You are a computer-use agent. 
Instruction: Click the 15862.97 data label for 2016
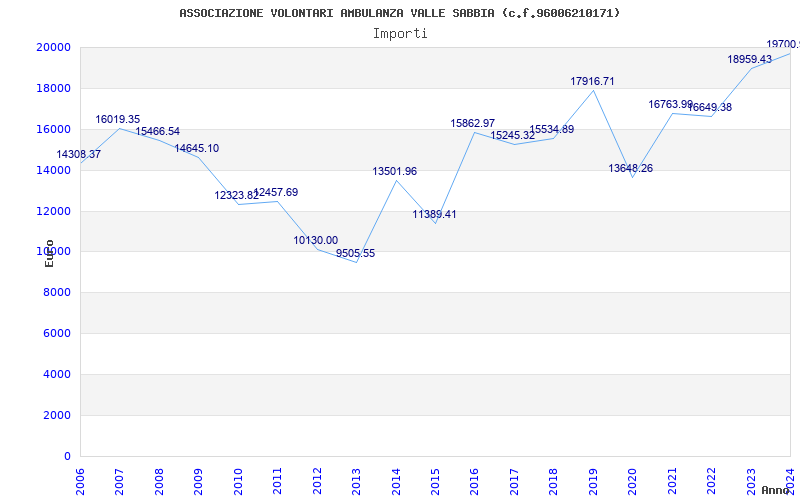point(472,123)
